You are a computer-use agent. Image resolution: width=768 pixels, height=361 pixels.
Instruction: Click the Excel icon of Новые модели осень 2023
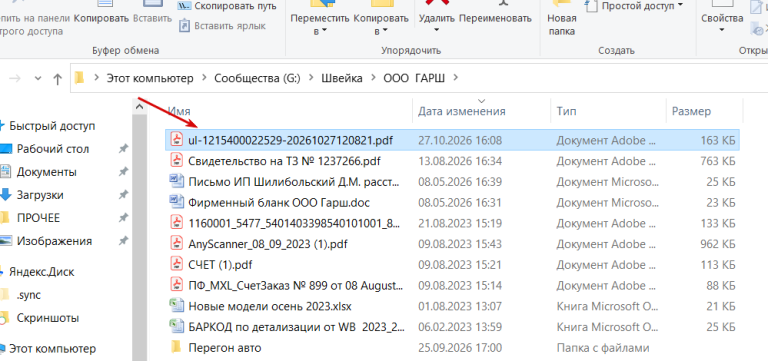click(x=176, y=306)
